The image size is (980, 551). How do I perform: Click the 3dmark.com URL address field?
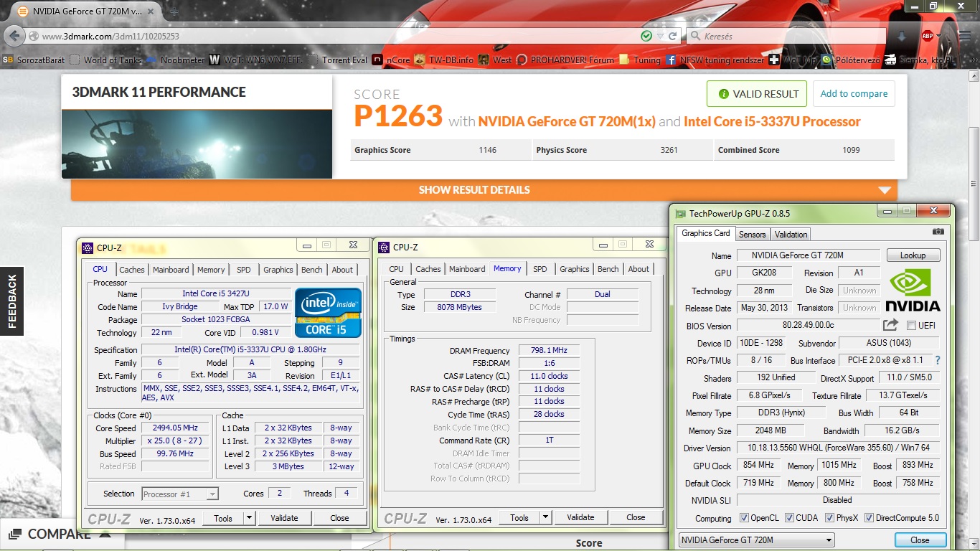337,36
